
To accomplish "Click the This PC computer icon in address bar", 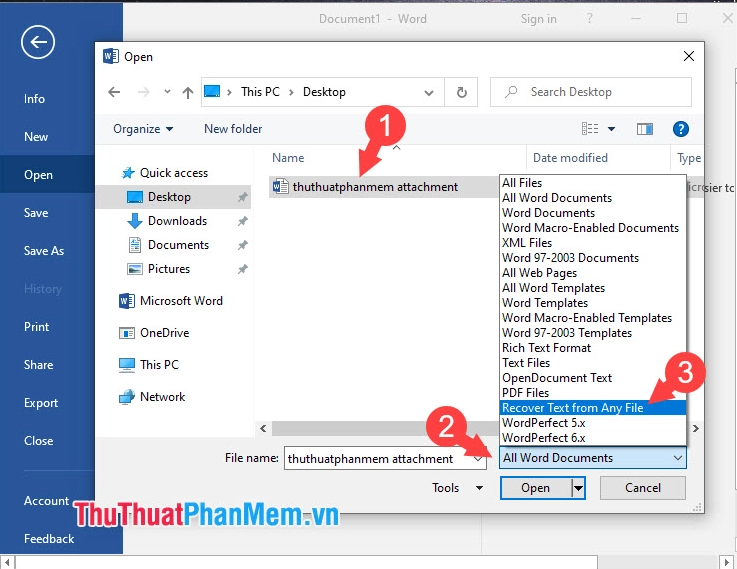I will pos(212,91).
